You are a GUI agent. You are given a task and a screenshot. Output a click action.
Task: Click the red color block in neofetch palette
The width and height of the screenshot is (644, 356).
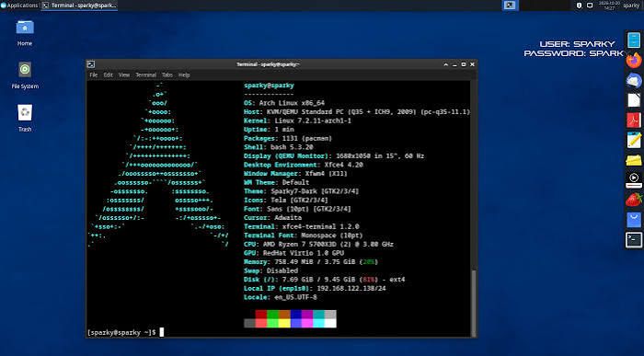coord(260,315)
